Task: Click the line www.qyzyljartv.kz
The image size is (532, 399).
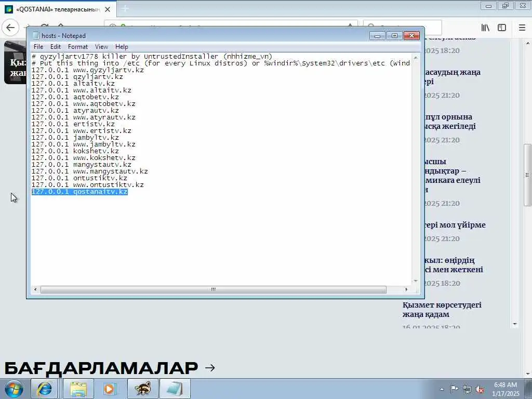Action: coord(87,70)
